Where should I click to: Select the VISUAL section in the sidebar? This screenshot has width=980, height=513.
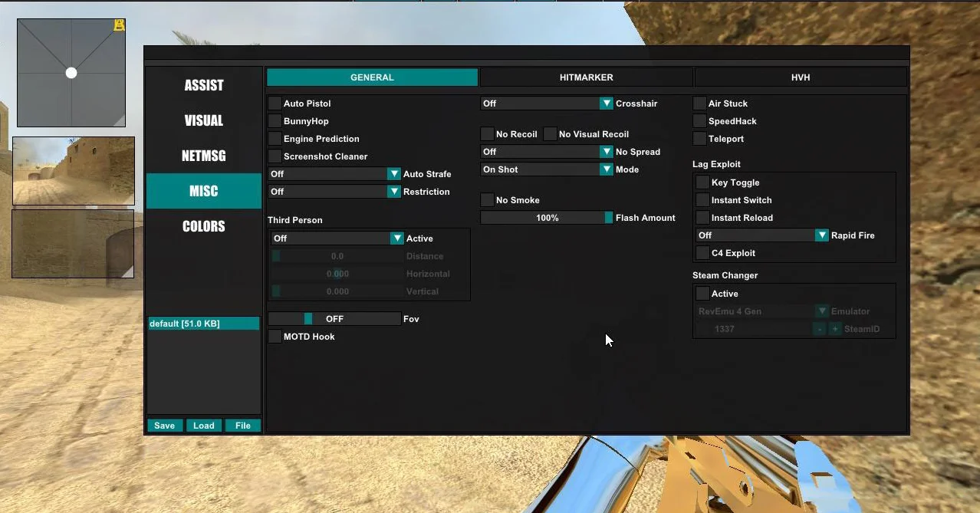[x=204, y=120]
